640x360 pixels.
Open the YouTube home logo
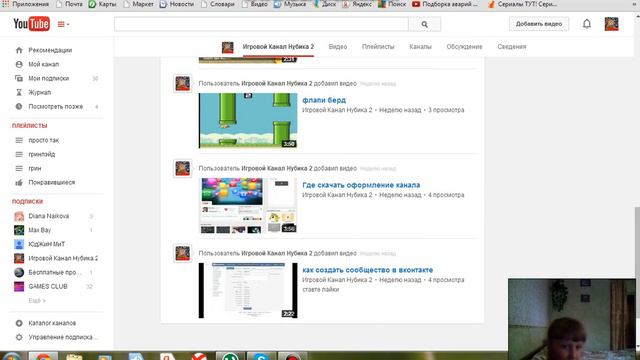(31, 24)
